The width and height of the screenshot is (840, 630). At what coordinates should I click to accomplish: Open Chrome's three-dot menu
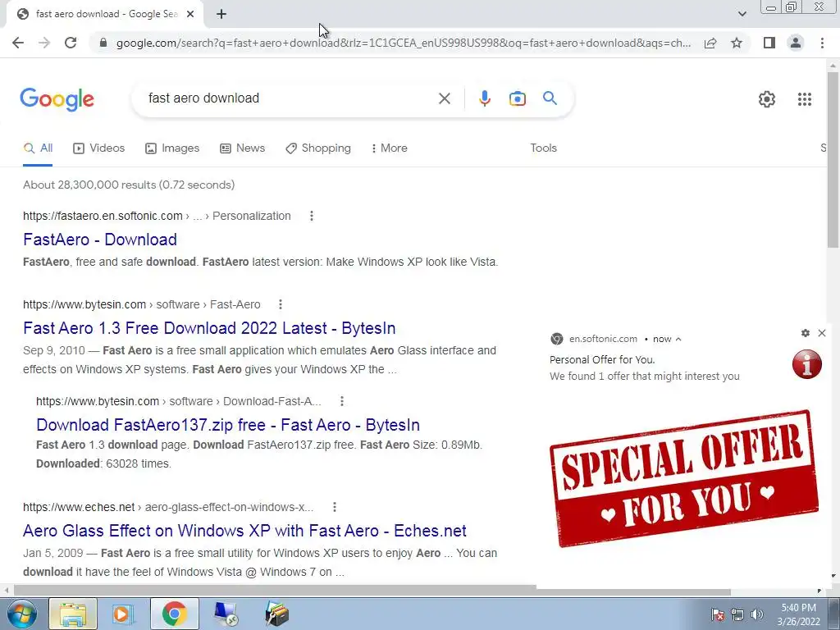[822, 43]
